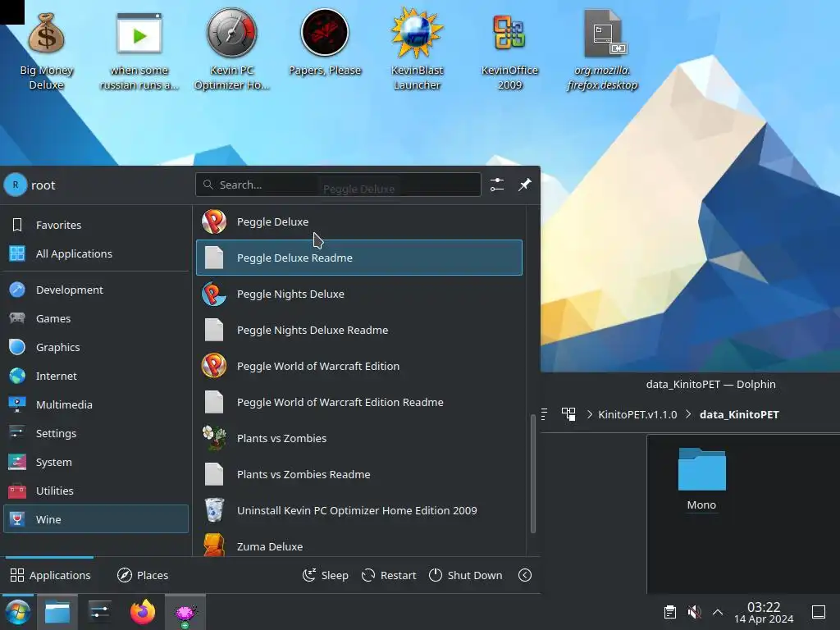Click the application list scrollbar

pyautogui.click(x=533, y=473)
